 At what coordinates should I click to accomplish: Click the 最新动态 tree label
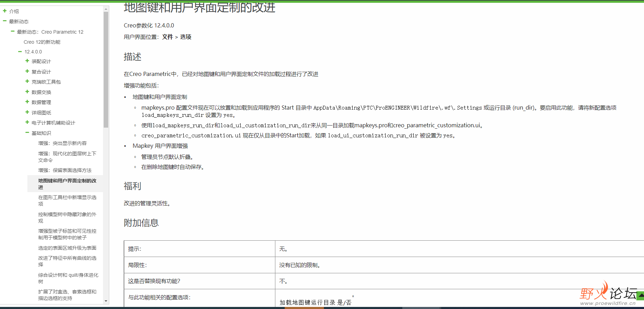pyautogui.click(x=19, y=22)
